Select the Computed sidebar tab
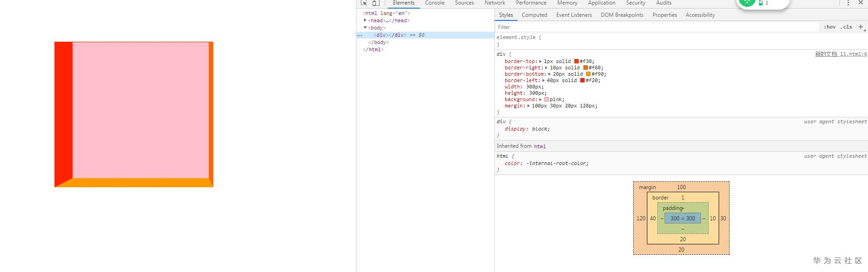The image size is (868, 272). pyautogui.click(x=534, y=15)
